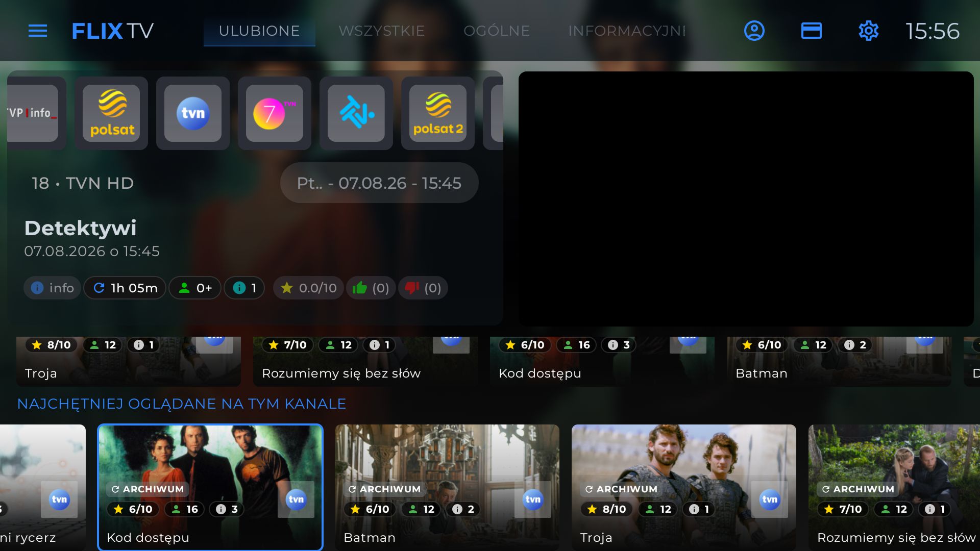Switch to the ULUBIONE tab
The image size is (980, 551).
point(259,31)
